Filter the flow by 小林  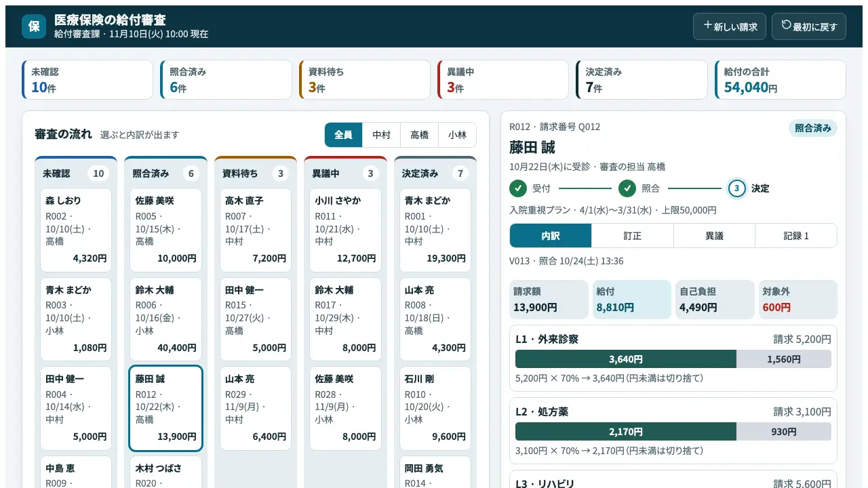click(458, 135)
